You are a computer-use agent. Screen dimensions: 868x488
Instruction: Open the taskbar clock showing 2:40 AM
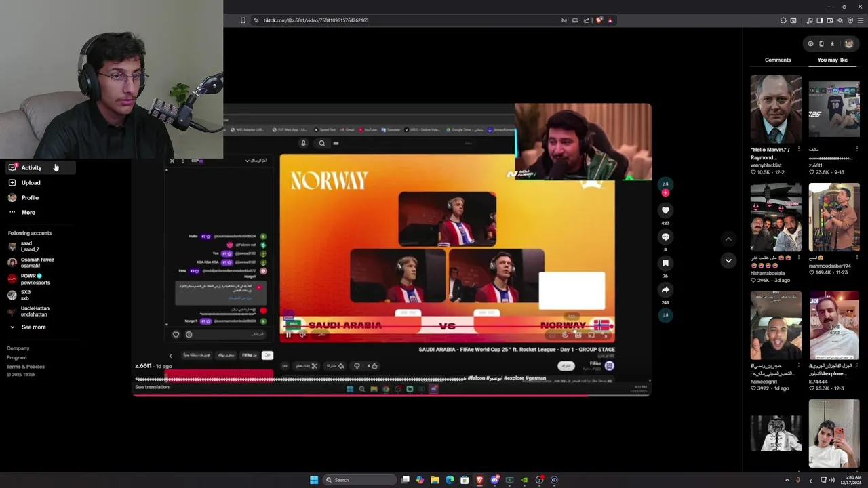[x=851, y=480]
